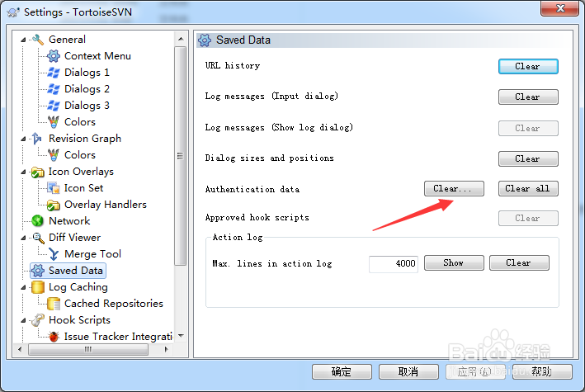Click Clear all authentication data
585x392 pixels.
[x=528, y=188]
